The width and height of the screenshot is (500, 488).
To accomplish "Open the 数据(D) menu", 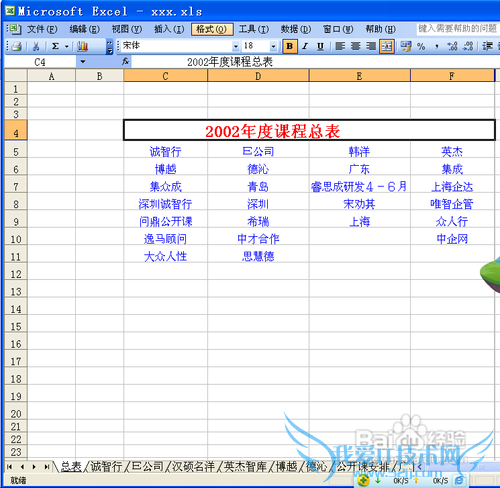I will (296, 29).
